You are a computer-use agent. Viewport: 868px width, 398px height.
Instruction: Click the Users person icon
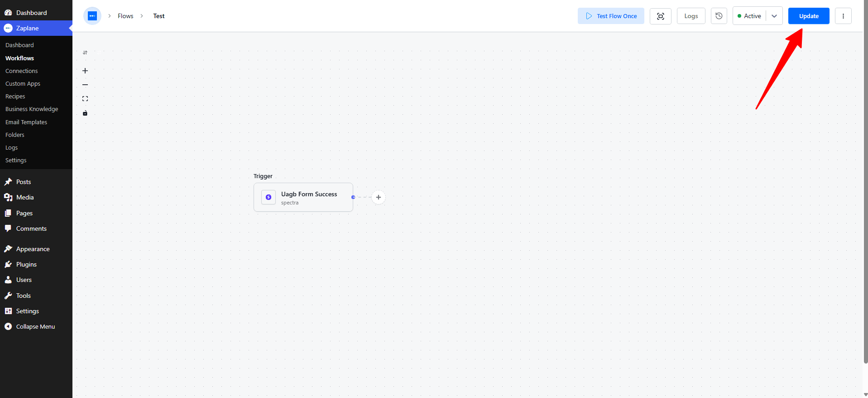coord(8,280)
